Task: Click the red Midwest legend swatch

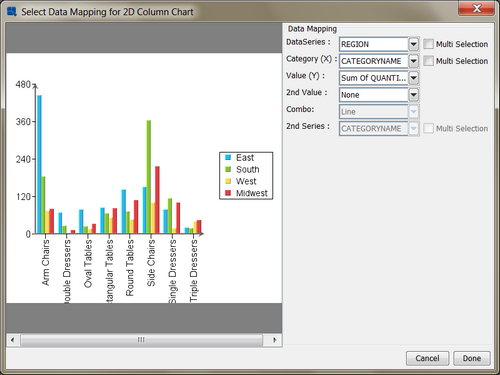Action: (x=228, y=193)
